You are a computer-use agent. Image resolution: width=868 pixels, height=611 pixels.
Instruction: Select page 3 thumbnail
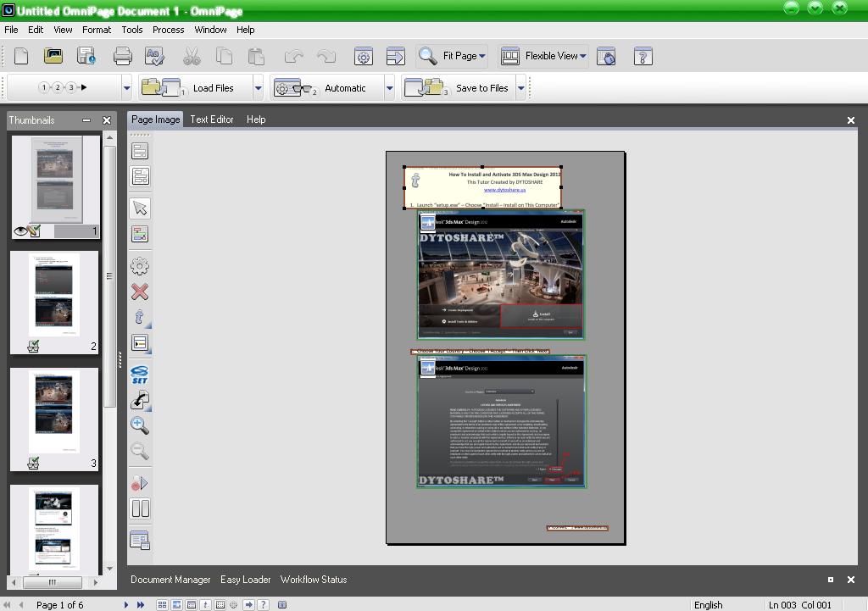click(54, 419)
